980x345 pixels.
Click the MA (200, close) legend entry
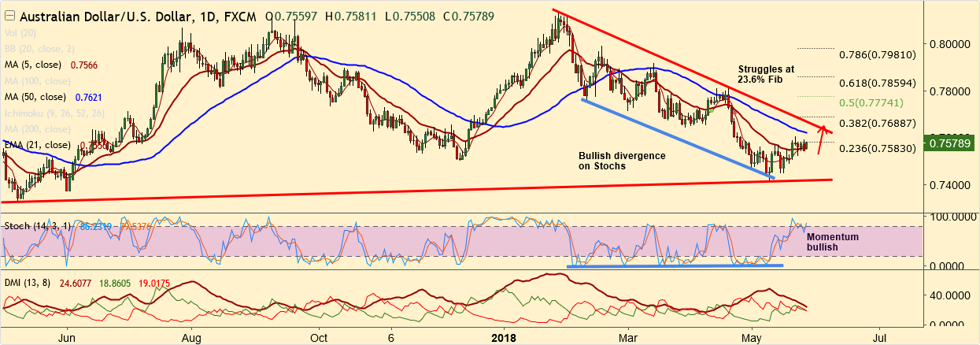[39, 128]
